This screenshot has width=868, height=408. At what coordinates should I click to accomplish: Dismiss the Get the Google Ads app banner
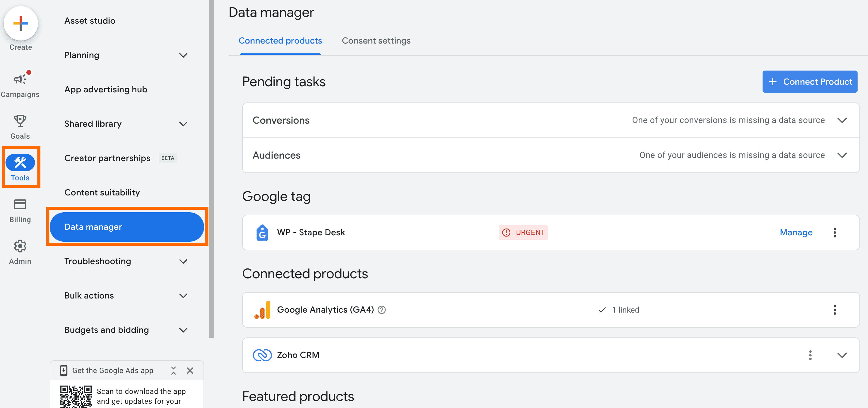coord(190,370)
